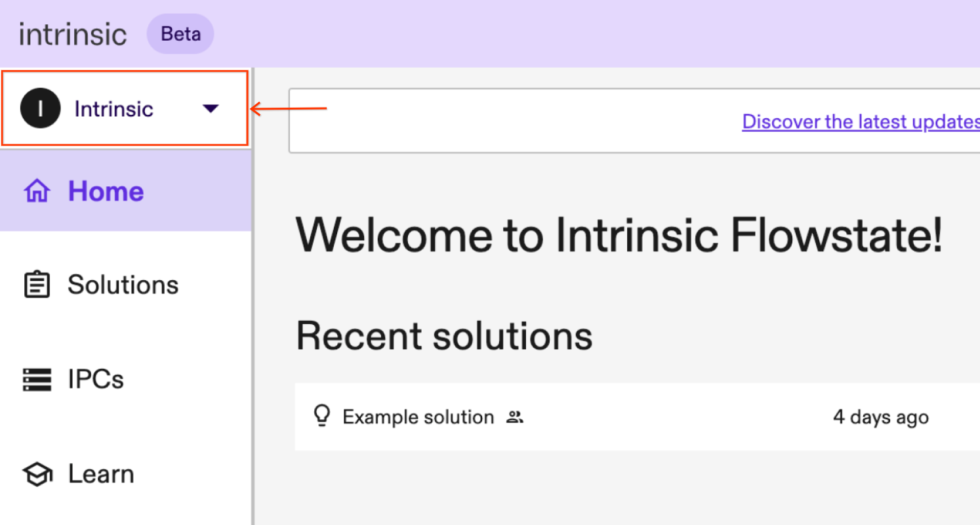Select the Learn label in the sidebar
The image size is (980, 525).
pyautogui.click(x=101, y=474)
